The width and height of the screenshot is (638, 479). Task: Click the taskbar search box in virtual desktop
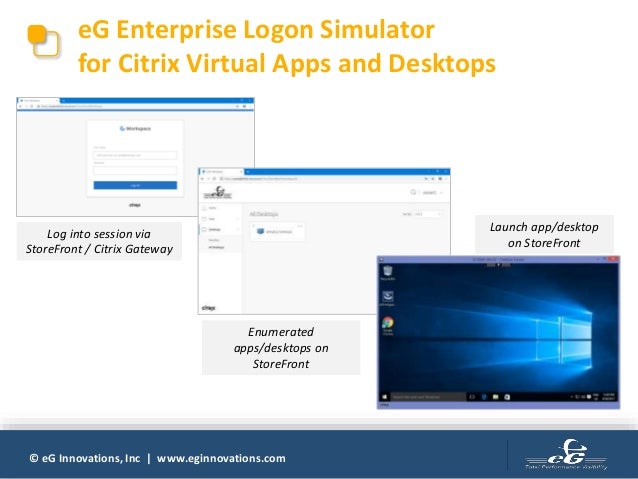point(428,396)
